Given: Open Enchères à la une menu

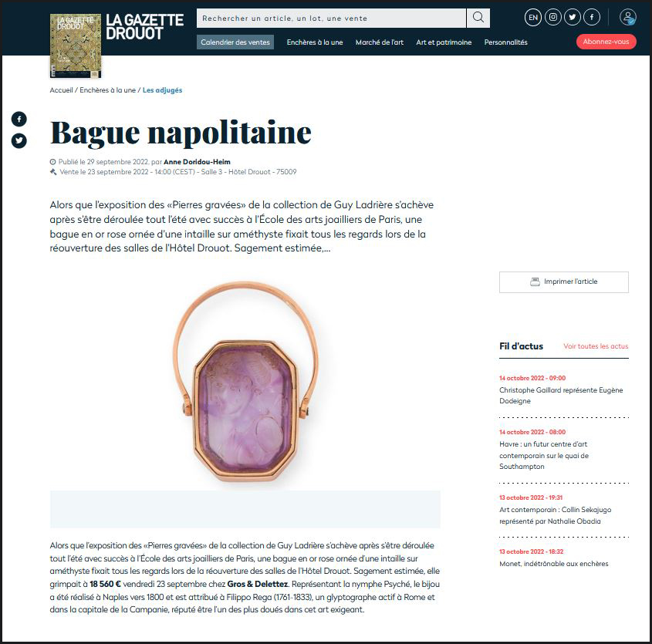Looking at the screenshot, I should coord(315,42).
